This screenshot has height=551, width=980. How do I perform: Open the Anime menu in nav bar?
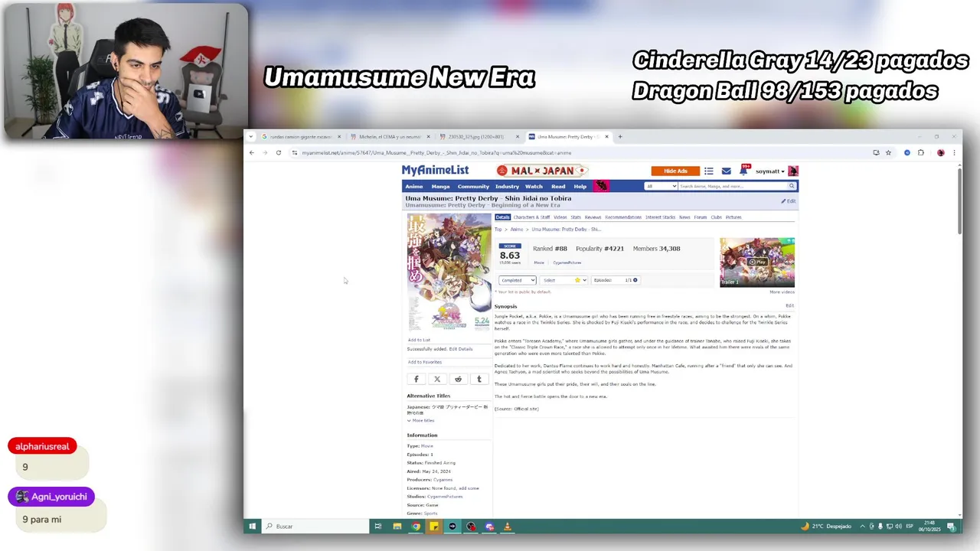[414, 187]
